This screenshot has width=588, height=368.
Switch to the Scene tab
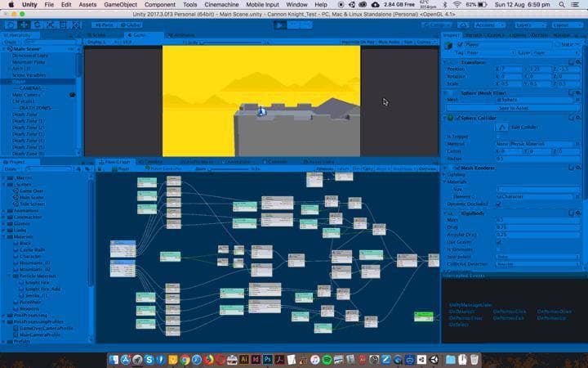(x=100, y=35)
